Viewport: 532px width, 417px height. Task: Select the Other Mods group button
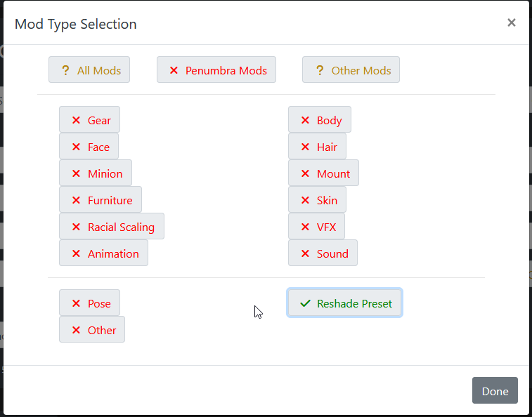(351, 69)
